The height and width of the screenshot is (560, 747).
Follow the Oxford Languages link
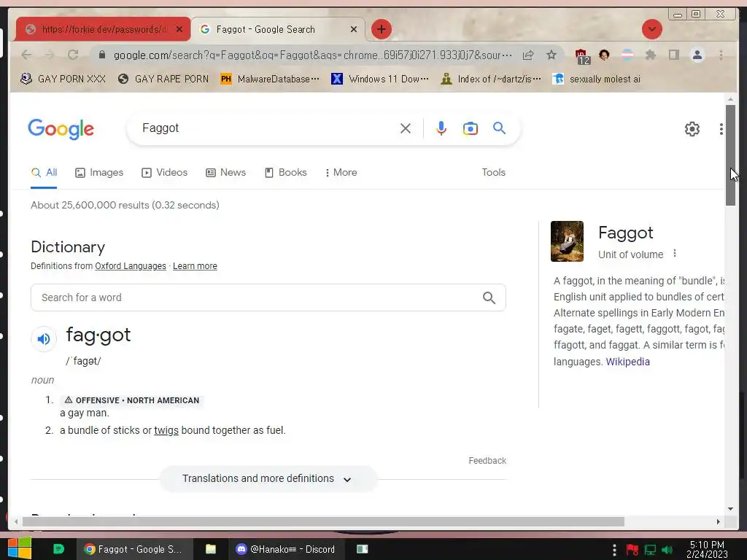coord(131,266)
